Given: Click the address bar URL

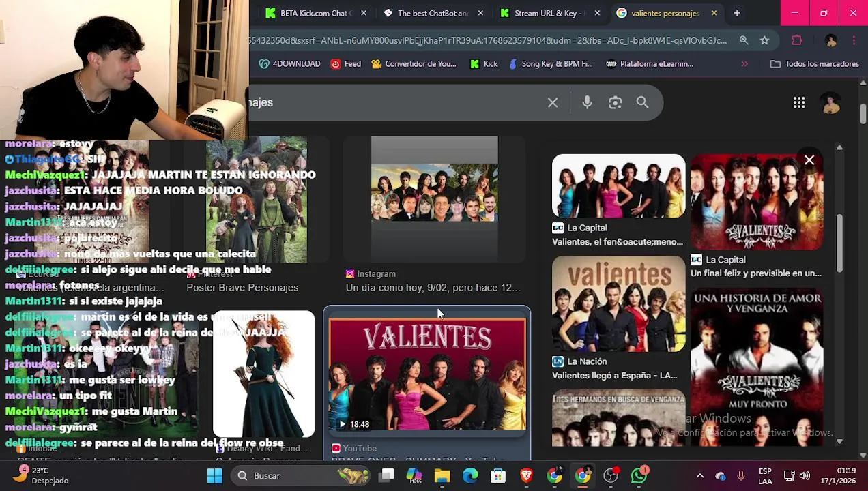Looking at the screenshot, I should coord(488,40).
